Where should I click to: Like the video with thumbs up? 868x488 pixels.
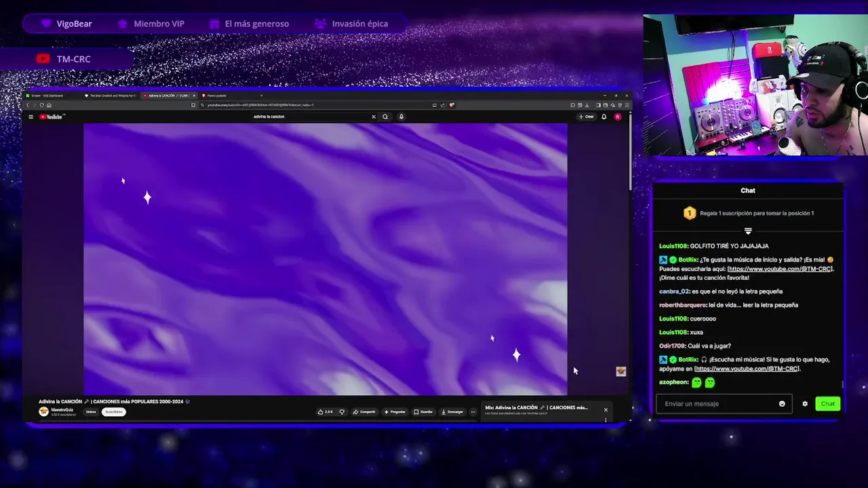pyautogui.click(x=325, y=411)
